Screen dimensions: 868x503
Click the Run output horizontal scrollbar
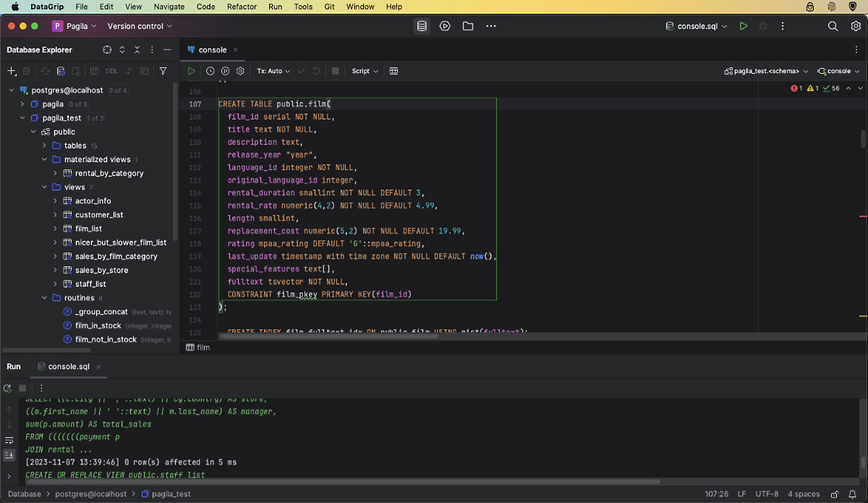pyautogui.click(x=343, y=481)
